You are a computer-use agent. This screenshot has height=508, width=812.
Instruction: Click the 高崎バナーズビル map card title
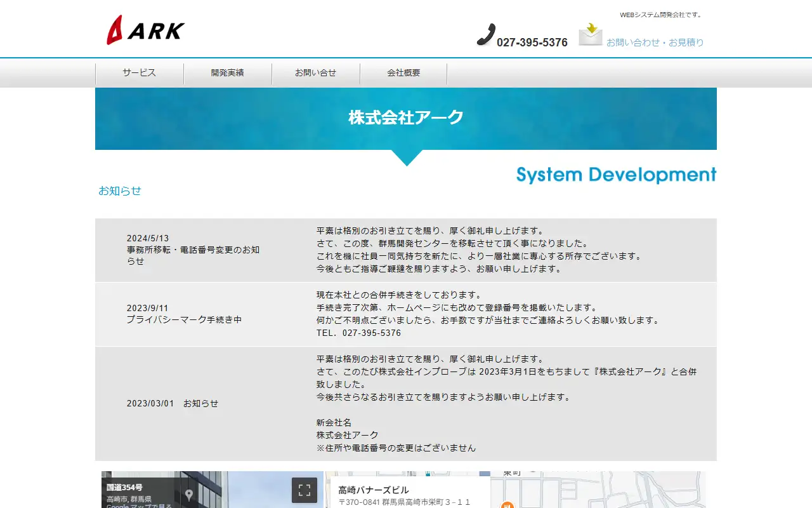[x=374, y=490]
